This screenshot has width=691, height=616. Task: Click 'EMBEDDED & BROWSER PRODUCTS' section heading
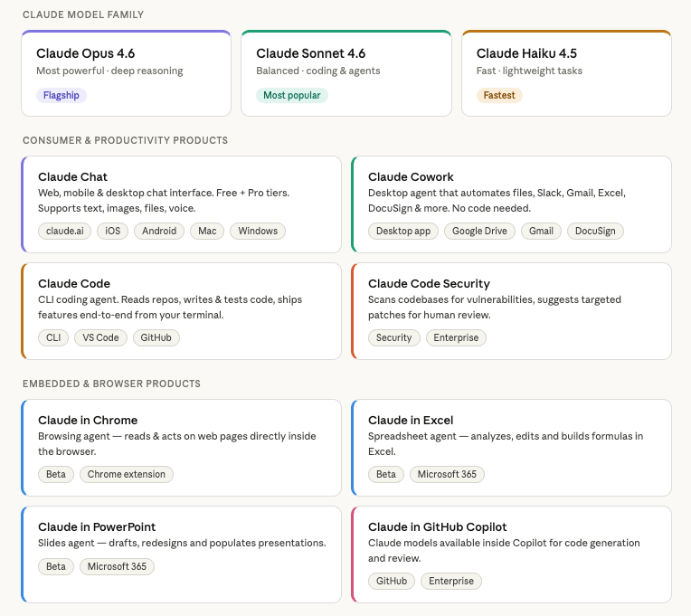point(111,384)
